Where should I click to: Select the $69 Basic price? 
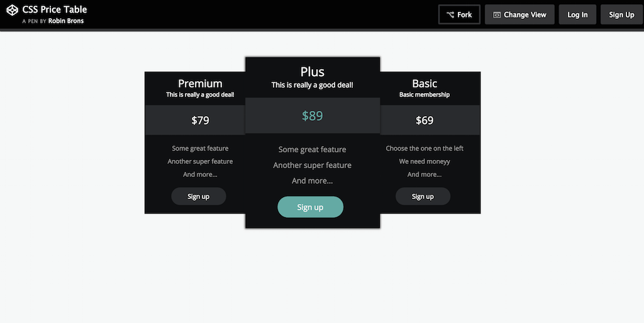425,120
